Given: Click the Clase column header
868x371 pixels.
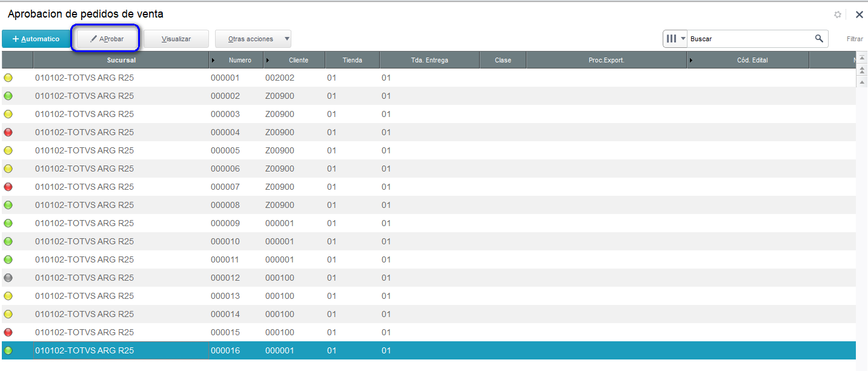Looking at the screenshot, I should 503,60.
